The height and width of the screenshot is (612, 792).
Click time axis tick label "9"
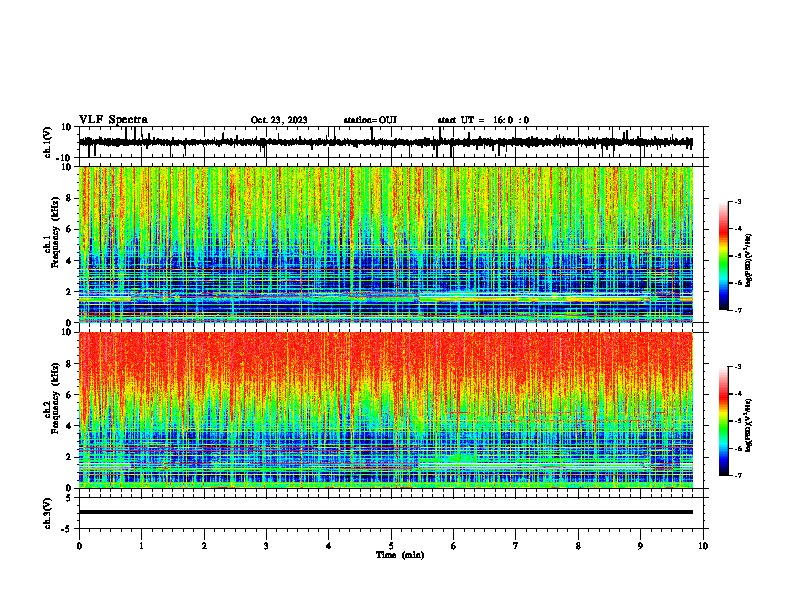[640, 546]
